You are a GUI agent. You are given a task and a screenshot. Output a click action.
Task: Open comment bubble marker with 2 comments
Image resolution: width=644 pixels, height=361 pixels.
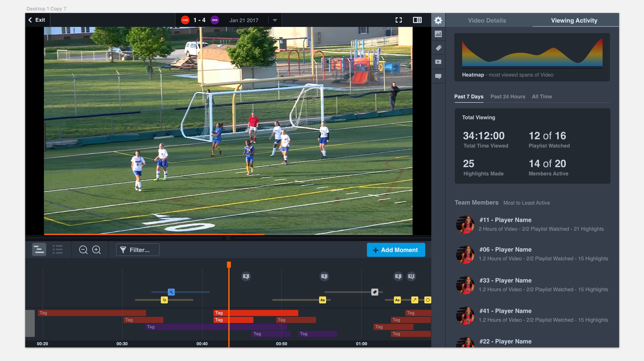(x=398, y=276)
